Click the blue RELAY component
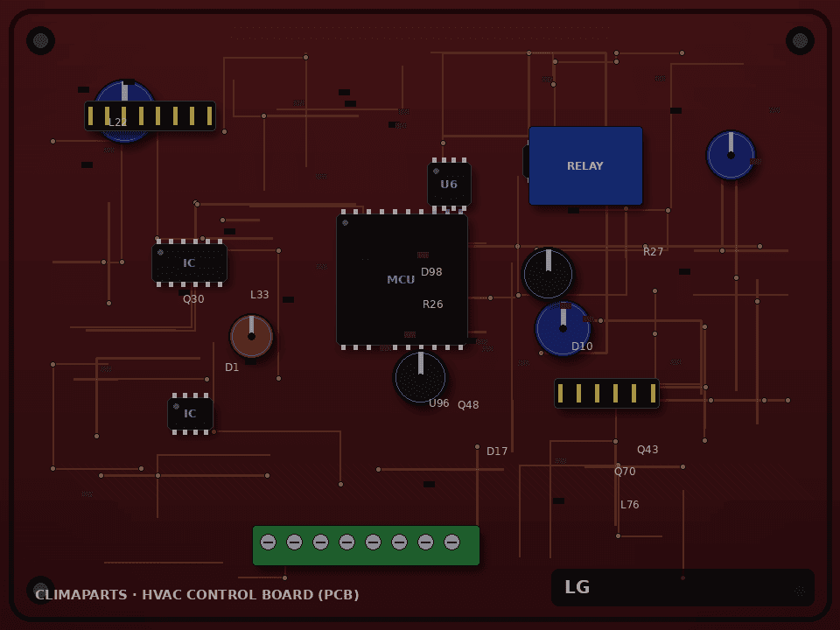The height and width of the screenshot is (630, 840). pyautogui.click(x=585, y=165)
